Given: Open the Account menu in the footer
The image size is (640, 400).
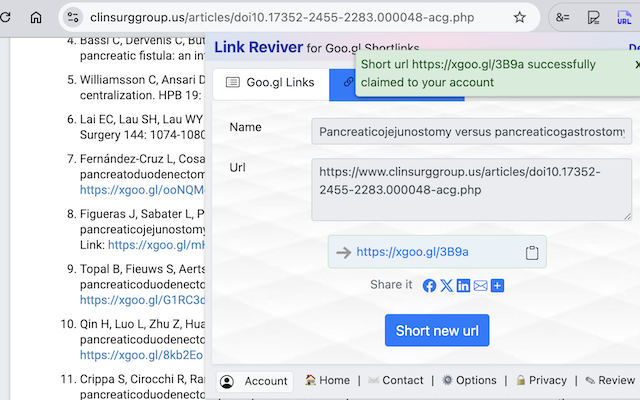Looking at the screenshot, I should (255, 381).
